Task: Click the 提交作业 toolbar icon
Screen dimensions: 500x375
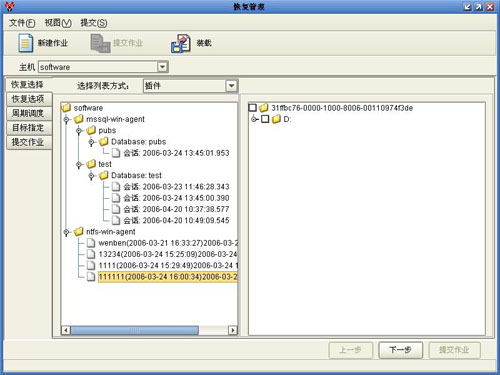Action: pos(100,43)
